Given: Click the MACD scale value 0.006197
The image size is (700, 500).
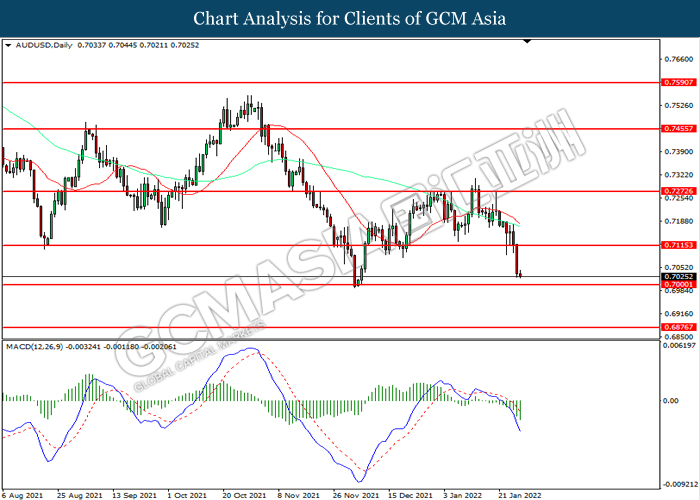Looking at the screenshot, I should pyautogui.click(x=679, y=346).
